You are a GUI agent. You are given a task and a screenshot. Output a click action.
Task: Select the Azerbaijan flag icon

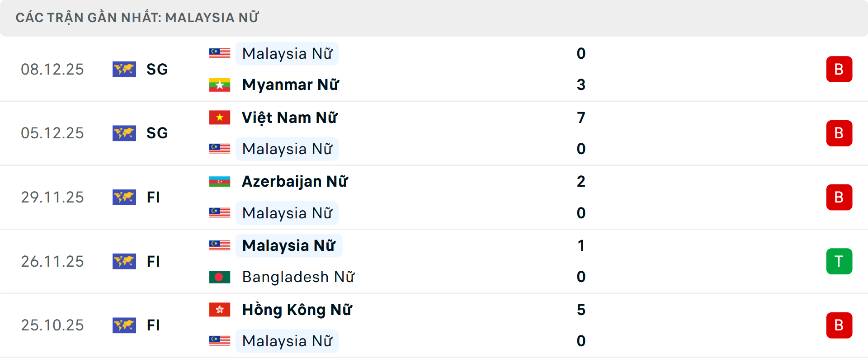pyautogui.click(x=220, y=181)
